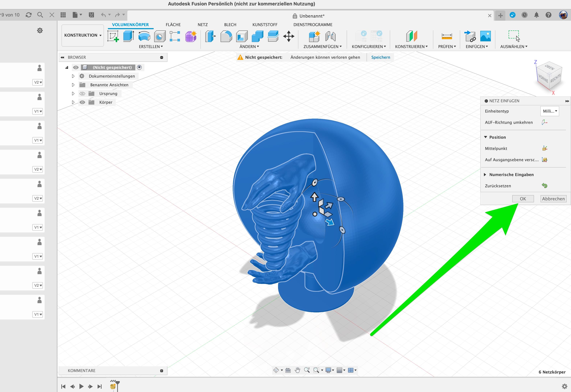Click the selection window tool icon
Screen dimensions: 571x392
[x=514, y=36]
